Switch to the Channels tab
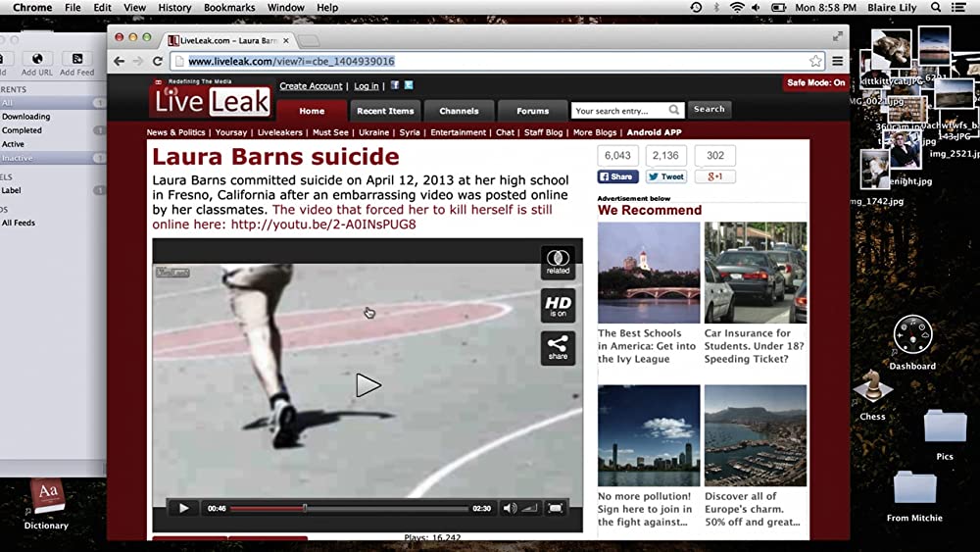 [459, 111]
